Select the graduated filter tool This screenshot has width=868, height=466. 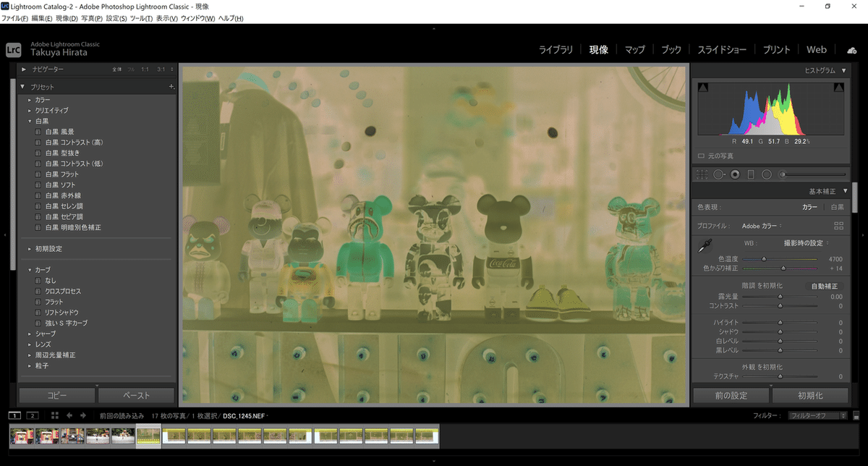(x=751, y=174)
